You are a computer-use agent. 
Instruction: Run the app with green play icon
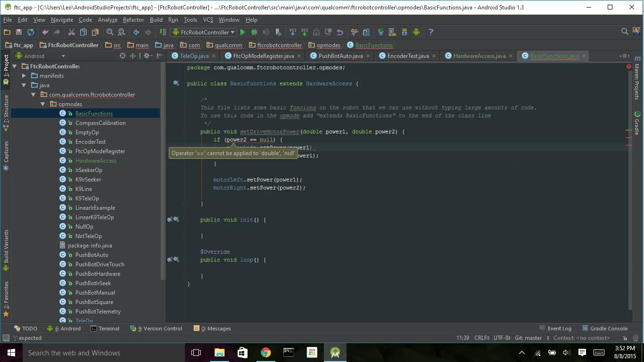click(243, 32)
